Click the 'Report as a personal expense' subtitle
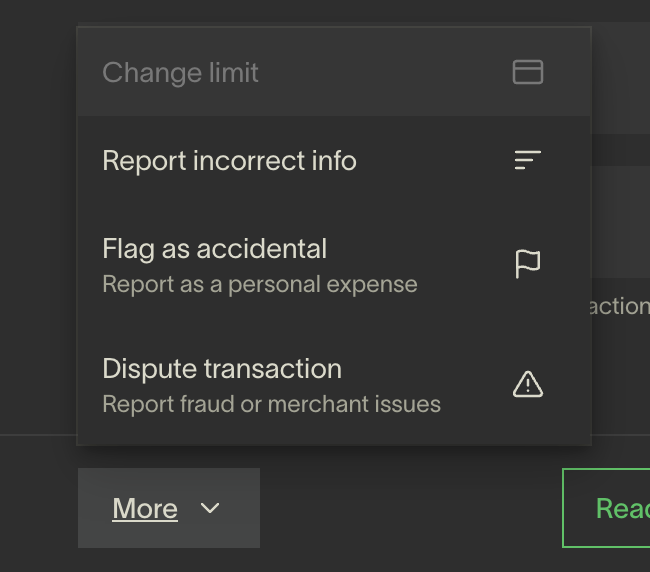Screen dimensions: 650x572 (259, 284)
